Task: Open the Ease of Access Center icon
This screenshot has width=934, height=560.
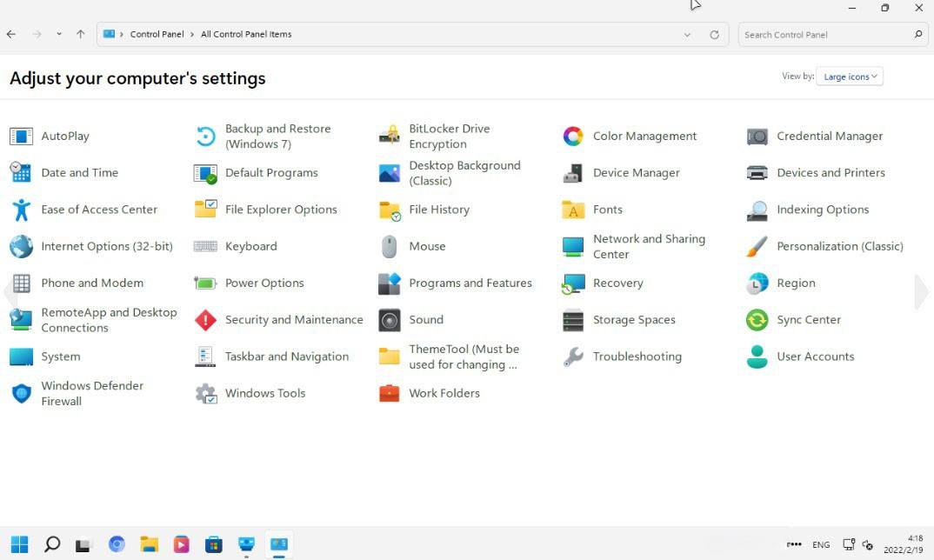Action: click(22, 210)
